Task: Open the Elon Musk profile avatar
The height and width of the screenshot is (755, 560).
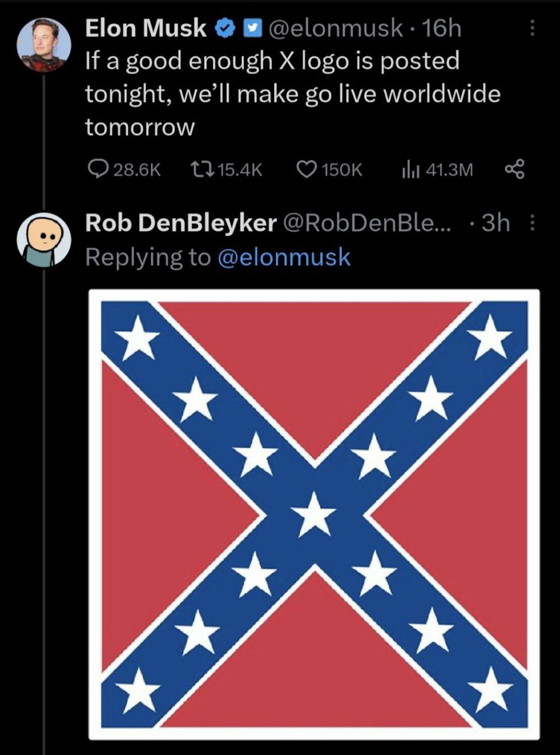Action: 45,45
